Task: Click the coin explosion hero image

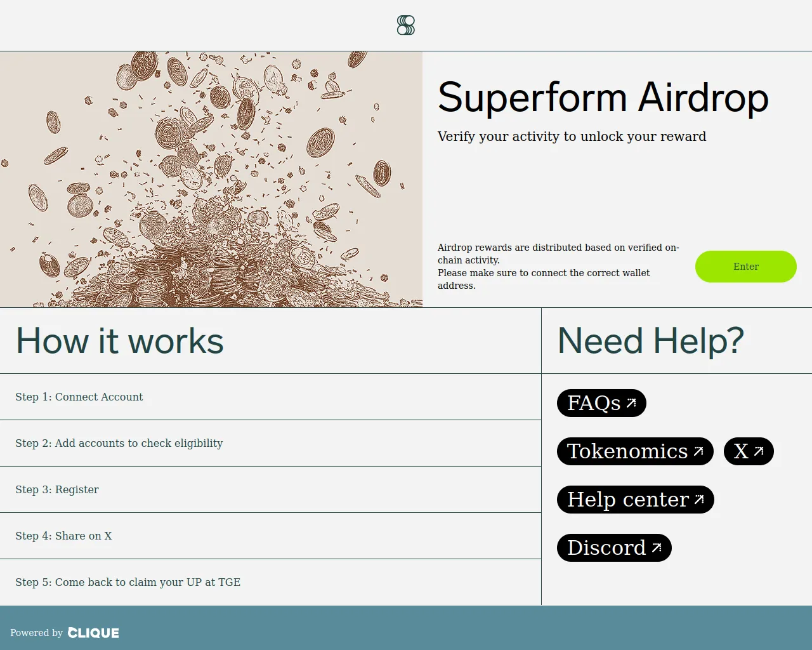Action: 211,179
